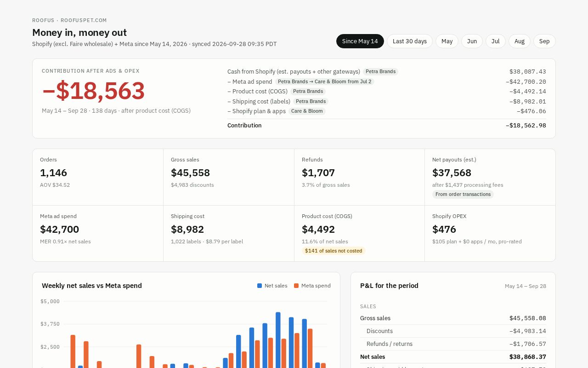Filter the dashboard to Jul
Image resolution: width=588 pixels, height=368 pixels.
(x=496, y=41)
